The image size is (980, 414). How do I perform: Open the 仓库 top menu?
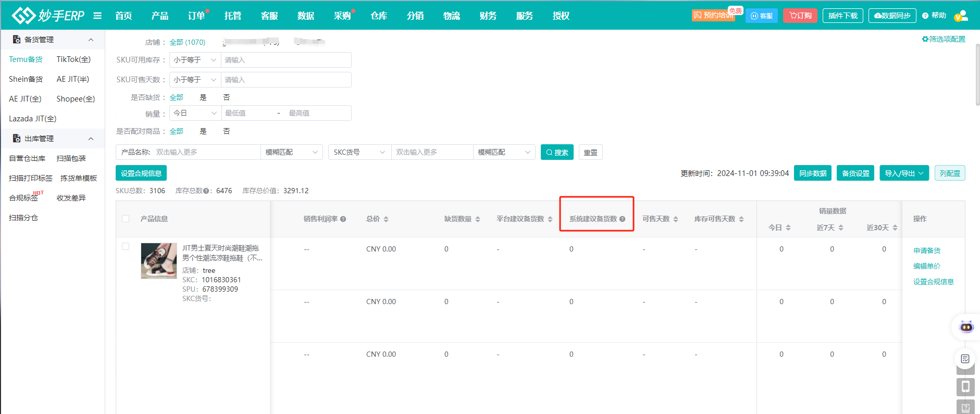[x=379, y=16]
